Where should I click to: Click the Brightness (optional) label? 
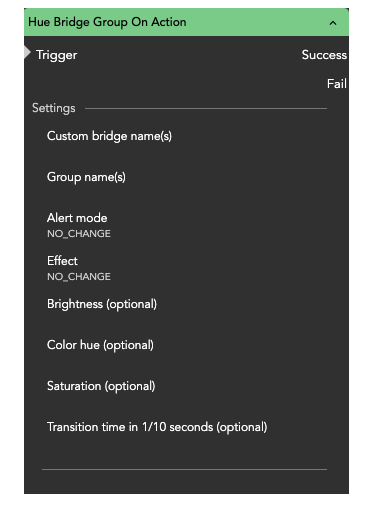pos(102,304)
